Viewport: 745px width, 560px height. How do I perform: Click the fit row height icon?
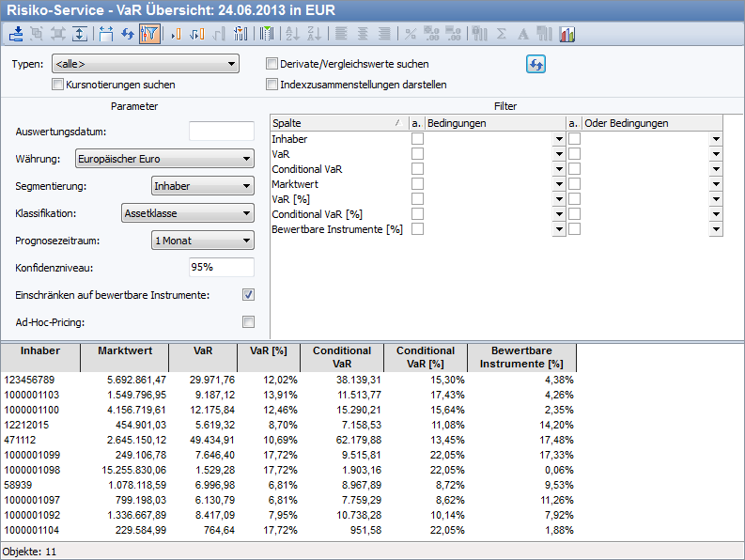click(x=80, y=34)
